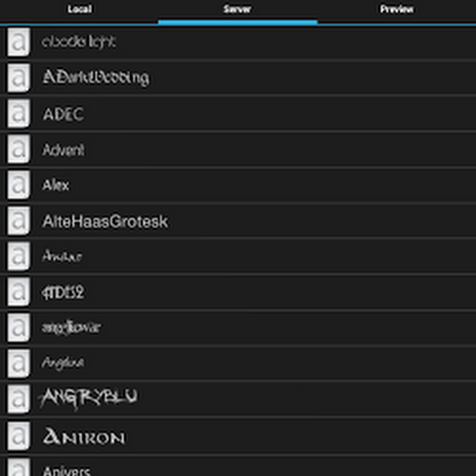Click the Anivers font file icon

click(18, 468)
